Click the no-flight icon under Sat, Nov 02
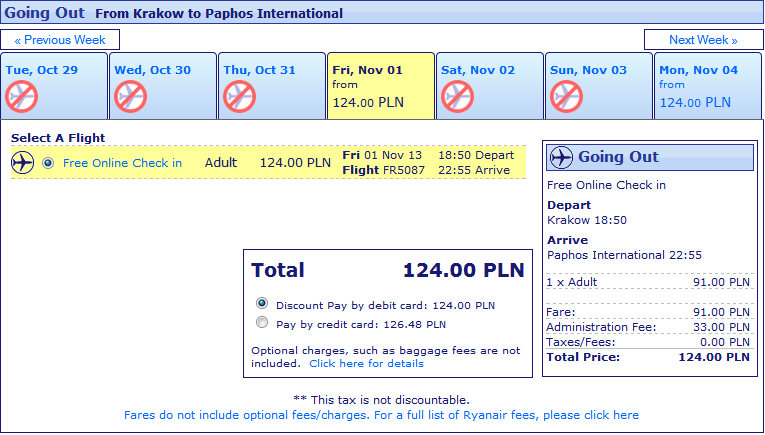Screen dimensions: 765x435 click(458, 97)
